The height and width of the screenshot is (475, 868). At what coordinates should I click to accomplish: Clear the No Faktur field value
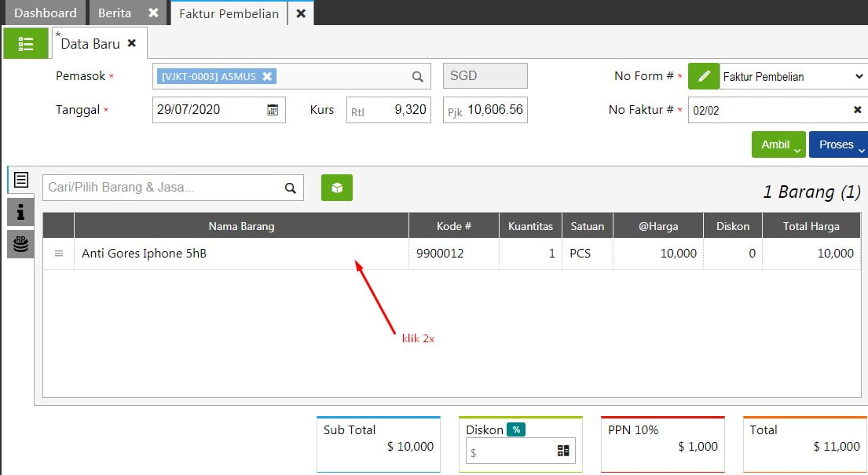click(857, 110)
